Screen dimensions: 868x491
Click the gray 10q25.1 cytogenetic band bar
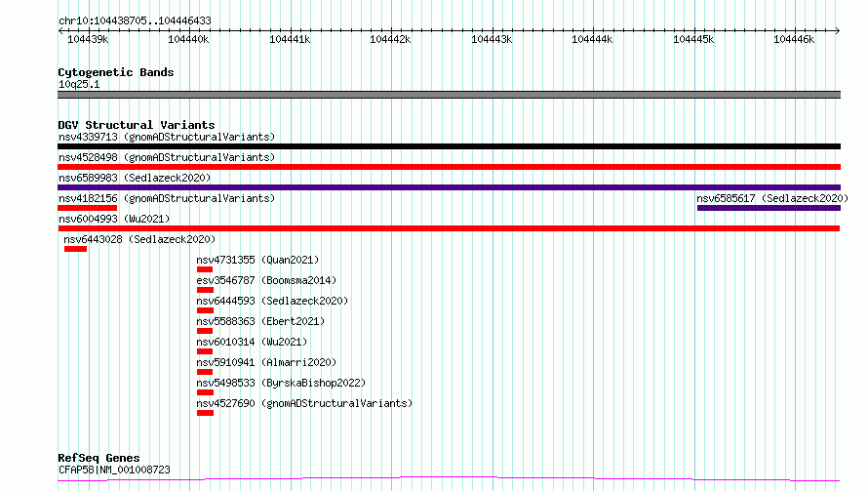tap(449, 95)
